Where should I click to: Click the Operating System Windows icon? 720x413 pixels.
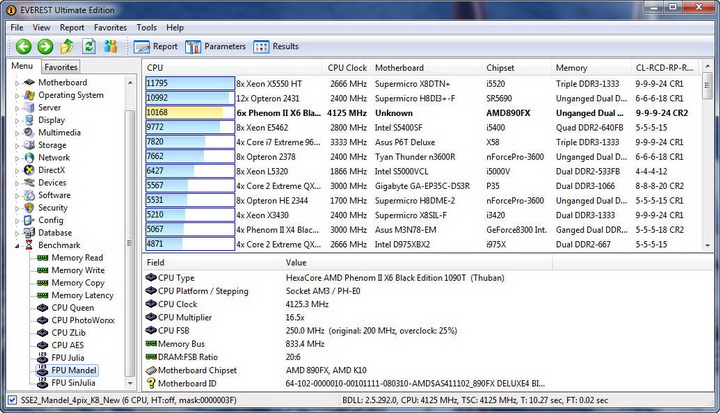click(29, 95)
